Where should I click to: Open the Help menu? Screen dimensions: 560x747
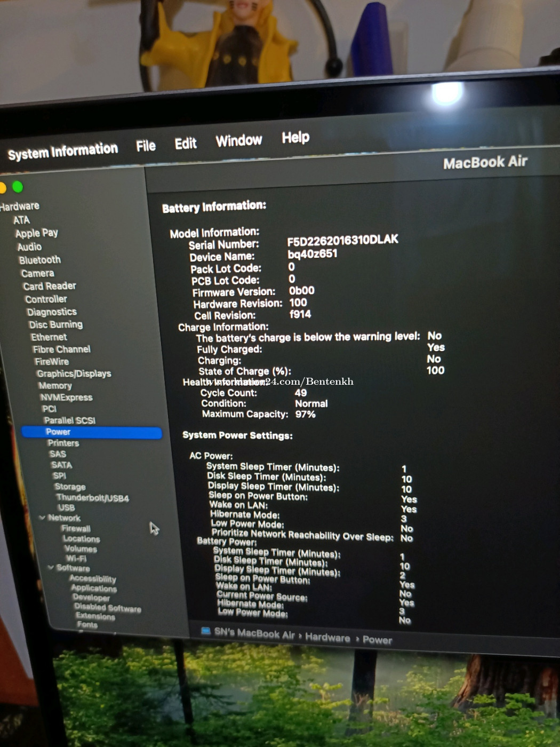[295, 138]
